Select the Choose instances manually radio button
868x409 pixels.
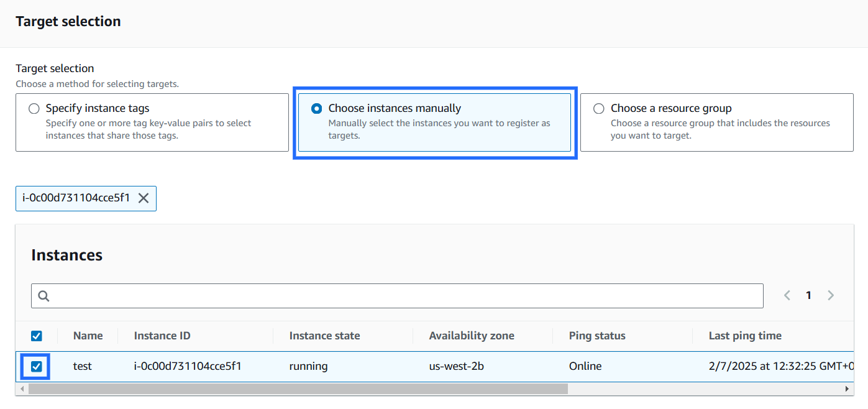click(x=317, y=109)
